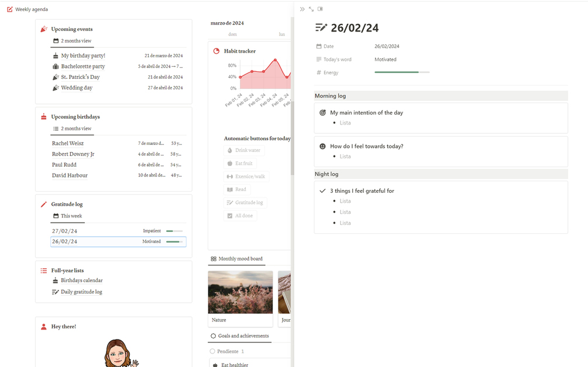
Task: Click the Gratitude log automatic button
Action: coord(245,203)
